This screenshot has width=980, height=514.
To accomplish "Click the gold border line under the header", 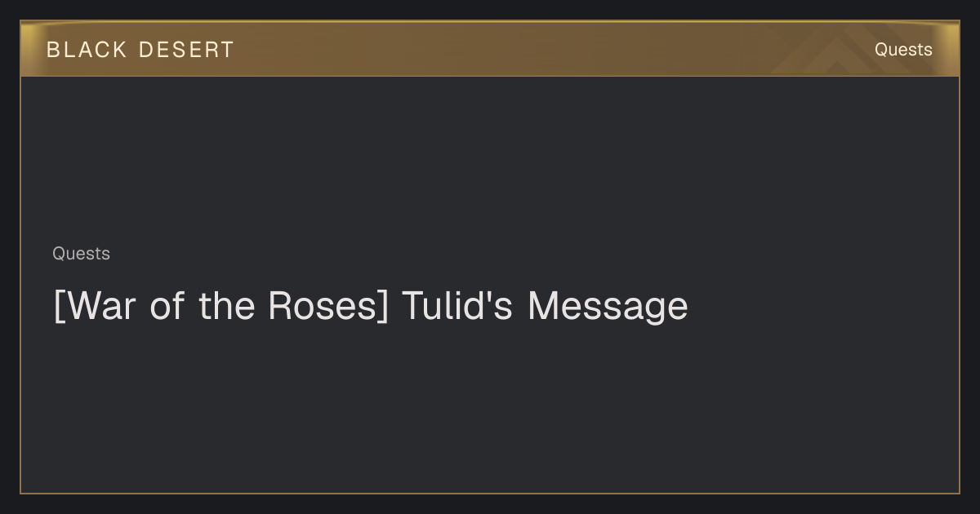I will coord(490,76).
